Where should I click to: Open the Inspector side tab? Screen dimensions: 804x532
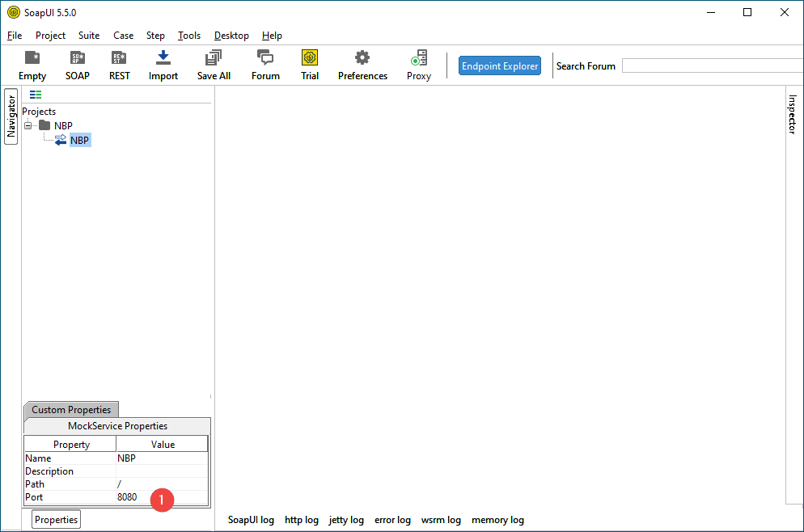[792, 114]
